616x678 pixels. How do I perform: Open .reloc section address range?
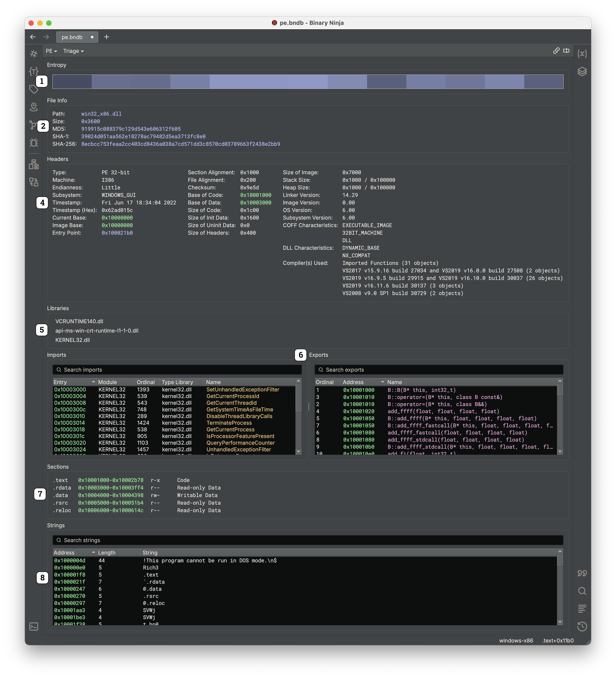pos(111,510)
